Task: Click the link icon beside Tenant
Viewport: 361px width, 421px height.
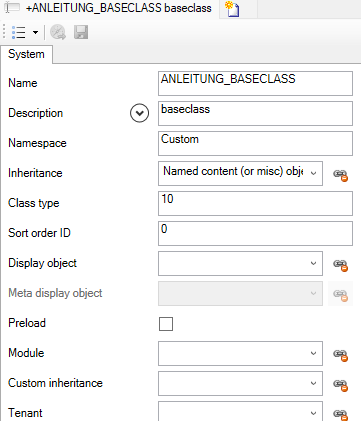Action: click(x=340, y=414)
